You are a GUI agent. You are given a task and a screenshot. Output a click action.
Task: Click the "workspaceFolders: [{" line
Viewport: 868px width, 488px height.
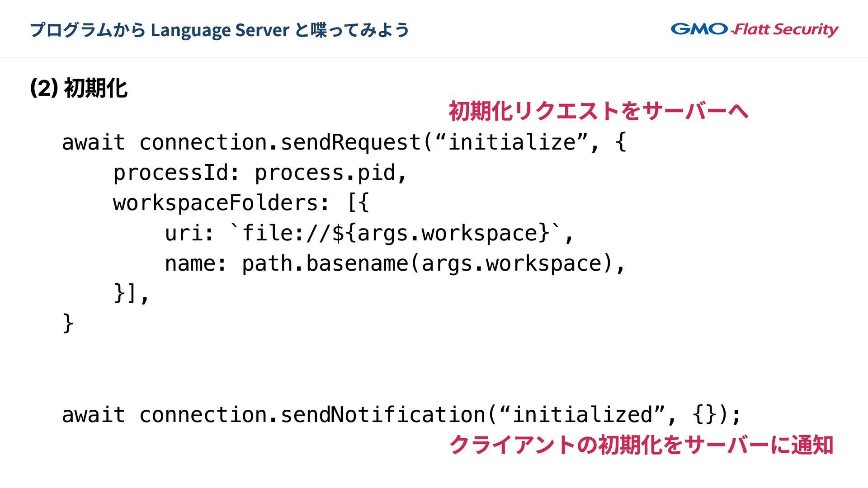click(241, 203)
